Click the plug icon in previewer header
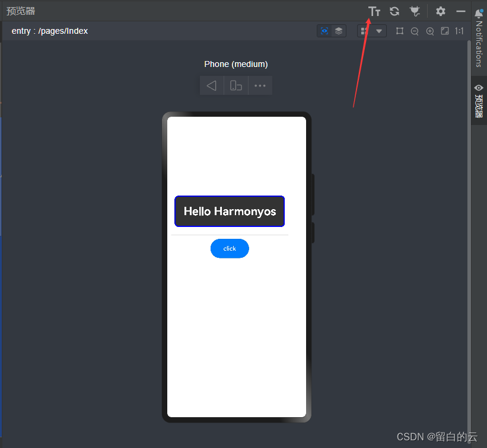Image resolution: width=487 pixels, height=448 pixels. coord(415,11)
